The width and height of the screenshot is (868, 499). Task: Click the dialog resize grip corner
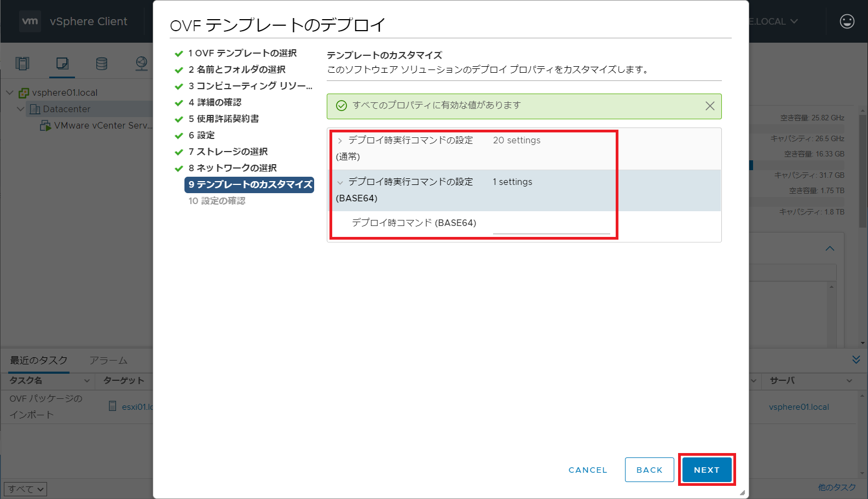pos(742,492)
